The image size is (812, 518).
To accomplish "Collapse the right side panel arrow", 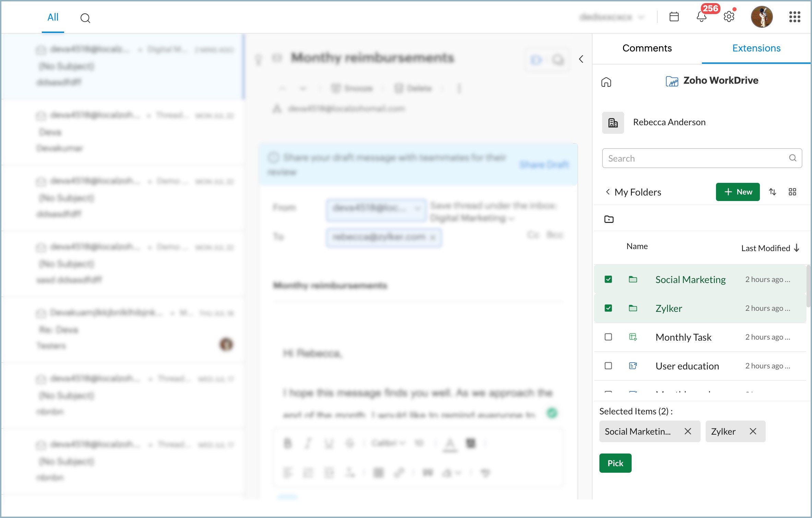I will (x=581, y=59).
